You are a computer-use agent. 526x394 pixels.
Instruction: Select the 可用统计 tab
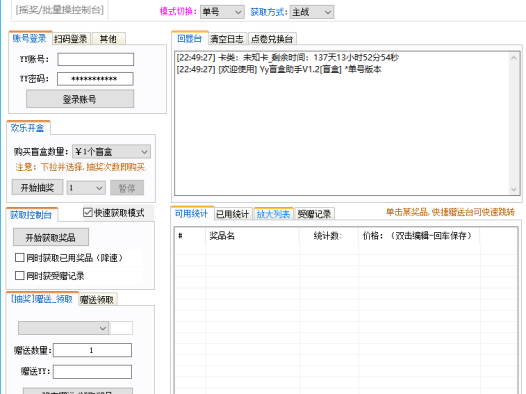[192, 213]
